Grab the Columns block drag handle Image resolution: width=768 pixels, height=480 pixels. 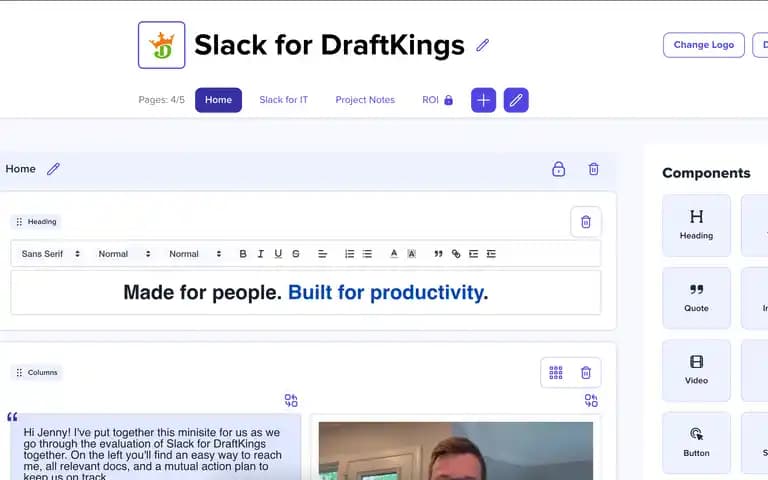point(19,373)
